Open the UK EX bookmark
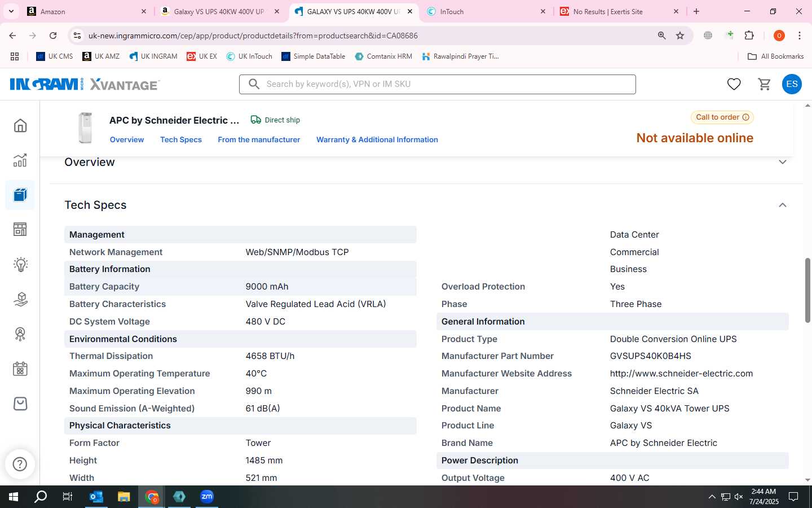Image resolution: width=812 pixels, height=508 pixels. click(x=202, y=56)
